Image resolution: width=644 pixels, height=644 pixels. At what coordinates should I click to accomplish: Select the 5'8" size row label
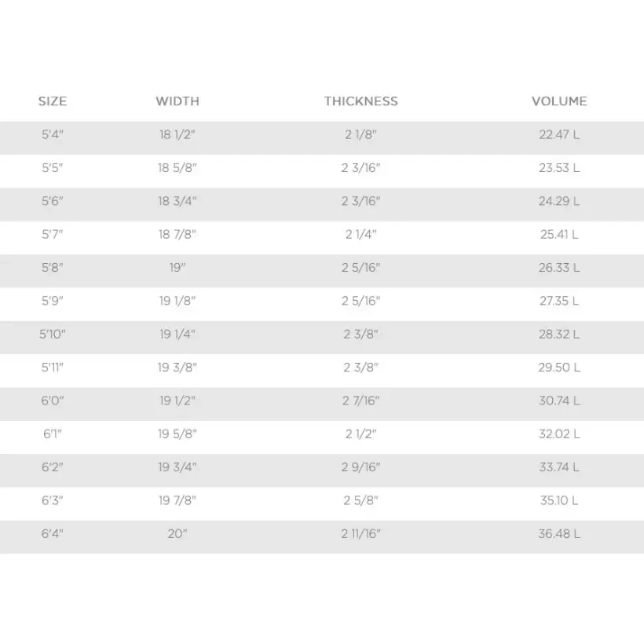click(53, 268)
